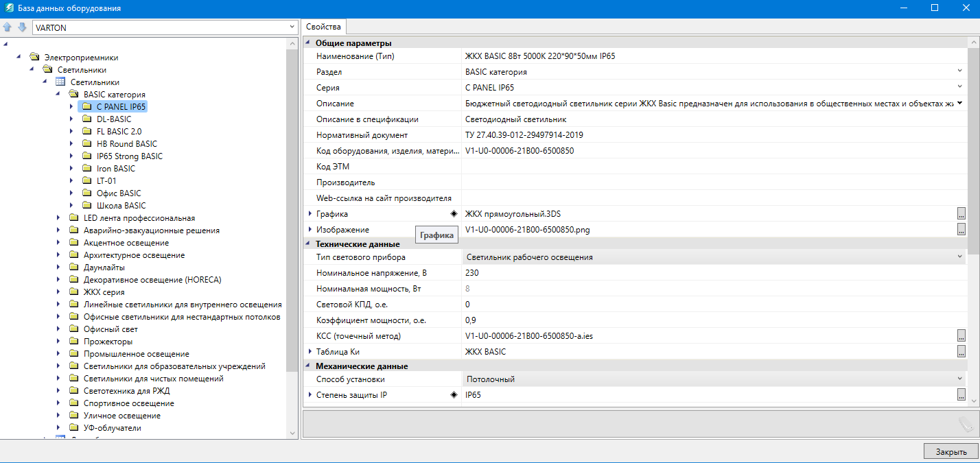This screenshot has height=463, width=980.
Task: Expand the Уличное освещение tree node
Action: point(58,416)
